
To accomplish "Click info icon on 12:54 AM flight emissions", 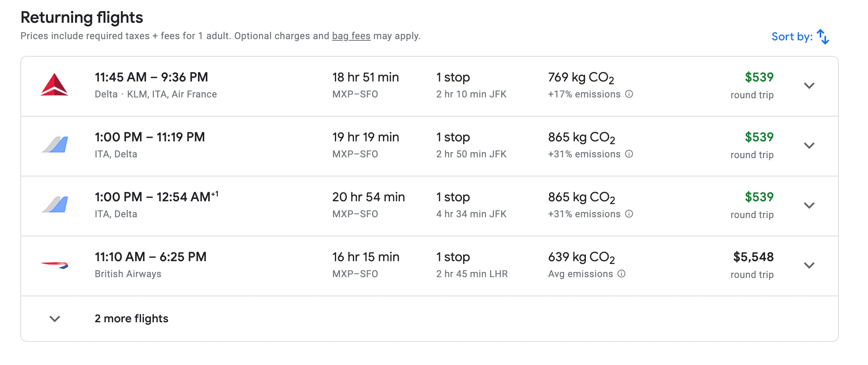I will click(x=629, y=214).
